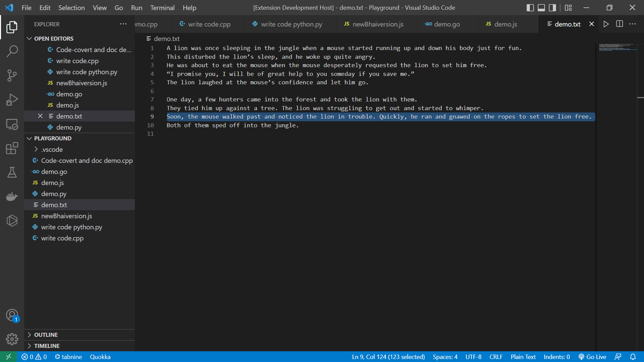Close demo.txt in Open Editors list
This screenshot has width=644, height=362.
[x=40, y=116]
